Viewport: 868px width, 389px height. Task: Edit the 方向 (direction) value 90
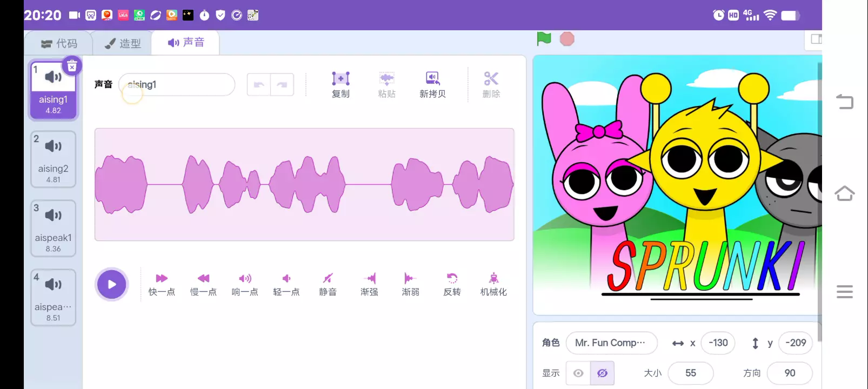point(790,373)
